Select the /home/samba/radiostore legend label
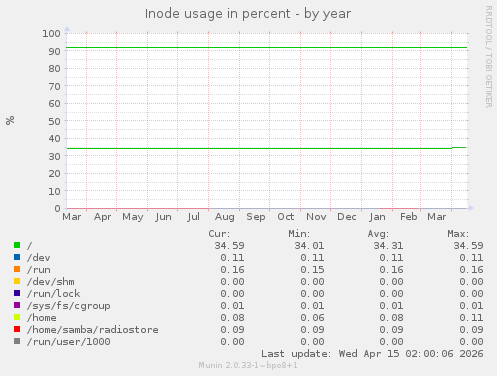The image size is (497, 376). tap(93, 330)
